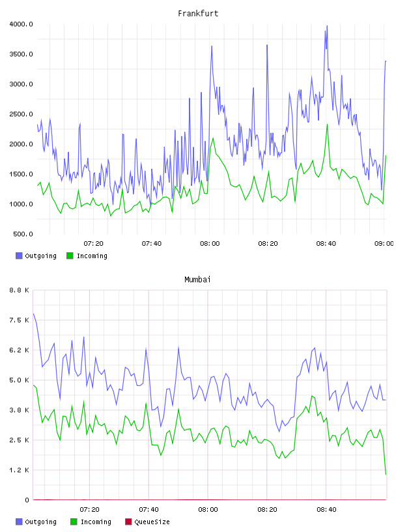The width and height of the screenshot is (396, 532).
Task: Click the green Incoming swatch in Frankfurt legend
Action: click(70, 256)
